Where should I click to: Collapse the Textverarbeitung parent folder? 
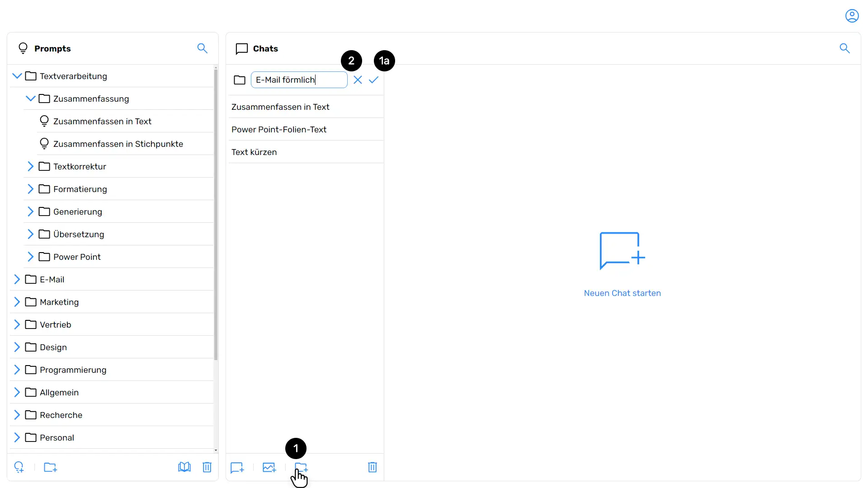(x=17, y=76)
